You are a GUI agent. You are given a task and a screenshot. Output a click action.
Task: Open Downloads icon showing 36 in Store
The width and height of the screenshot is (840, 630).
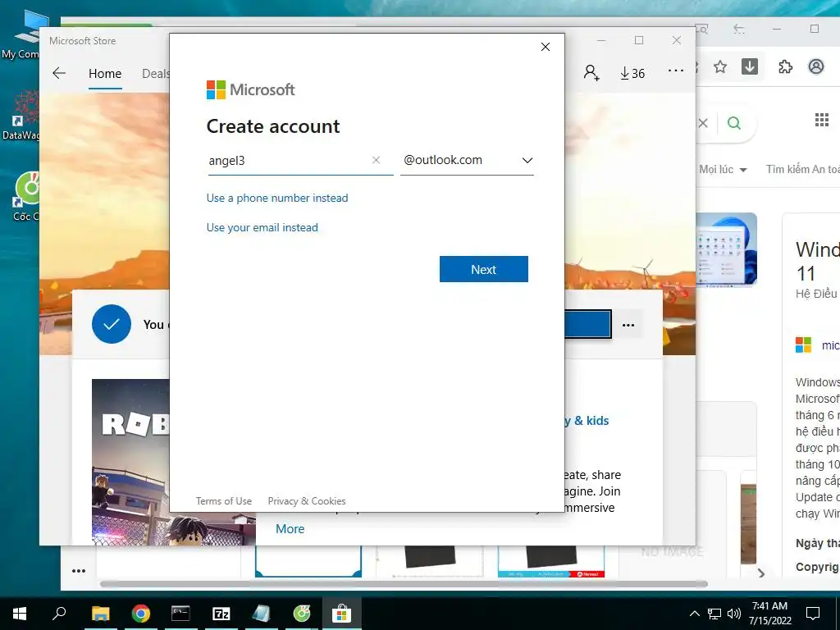632,73
